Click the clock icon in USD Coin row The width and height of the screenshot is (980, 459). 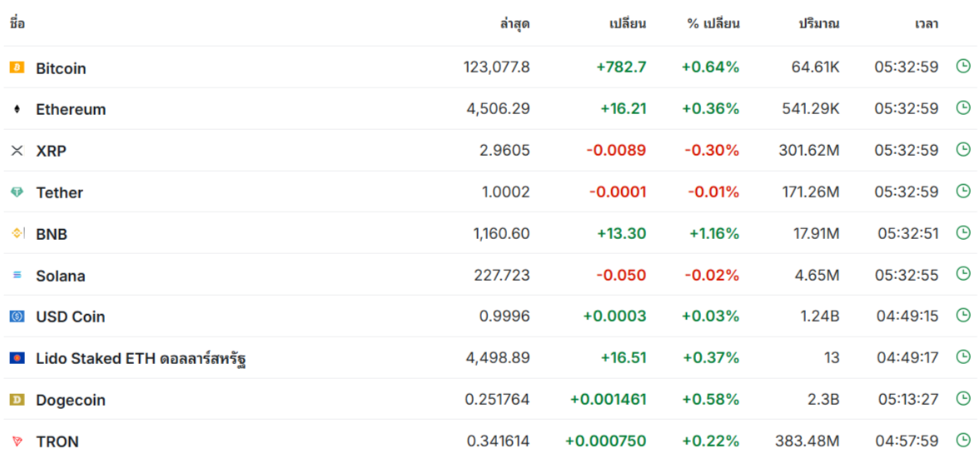point(963,315)
